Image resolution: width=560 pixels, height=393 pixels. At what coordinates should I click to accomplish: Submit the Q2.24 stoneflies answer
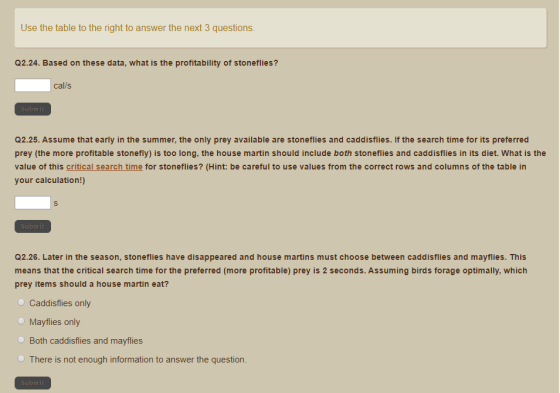click(33, 109)
